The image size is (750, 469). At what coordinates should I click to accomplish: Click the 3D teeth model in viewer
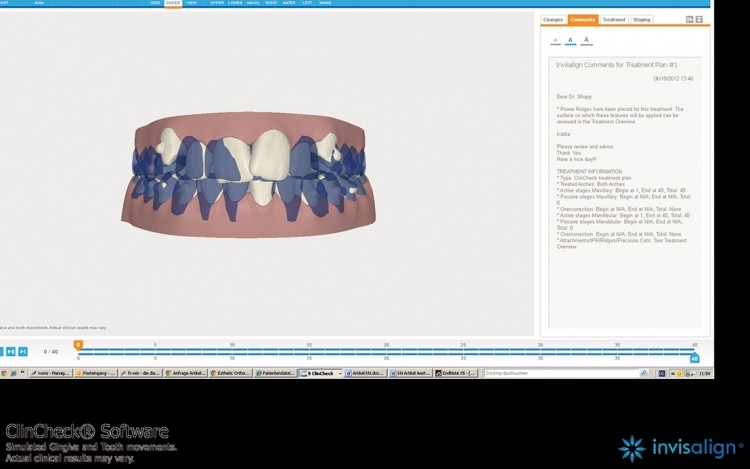248,175
